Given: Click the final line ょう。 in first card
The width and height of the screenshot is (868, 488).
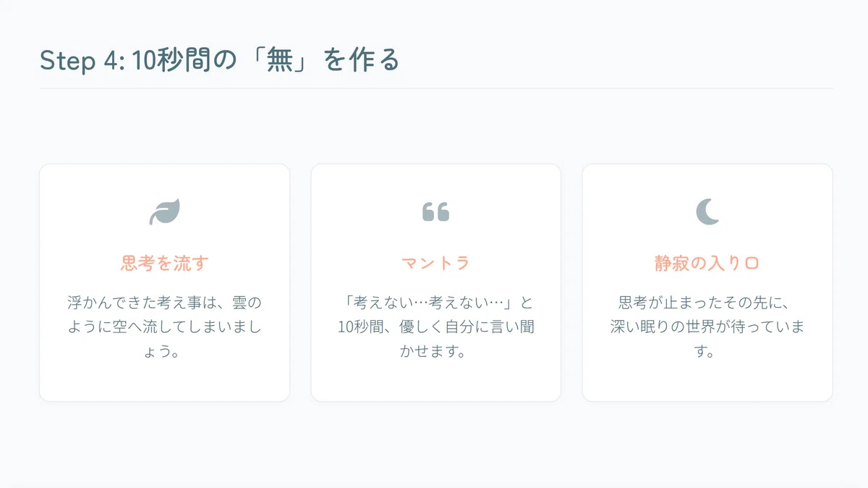Looking at the screenshot, I should coord(164,353).
